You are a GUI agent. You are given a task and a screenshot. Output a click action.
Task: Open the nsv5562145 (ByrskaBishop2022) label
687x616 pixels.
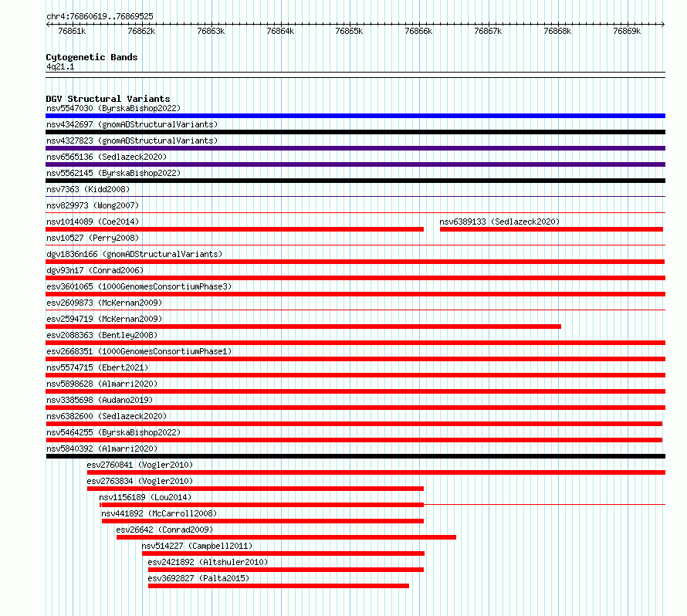pyautogui.click(x=113, y=173)
